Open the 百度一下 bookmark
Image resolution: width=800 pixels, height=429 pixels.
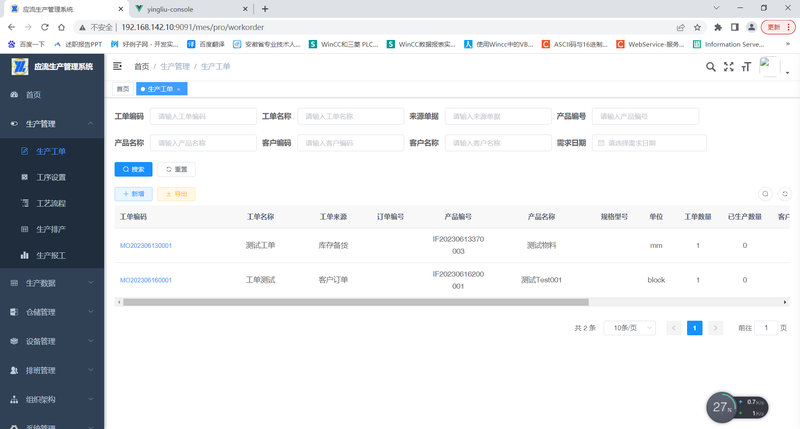click(x=27, y=44)
